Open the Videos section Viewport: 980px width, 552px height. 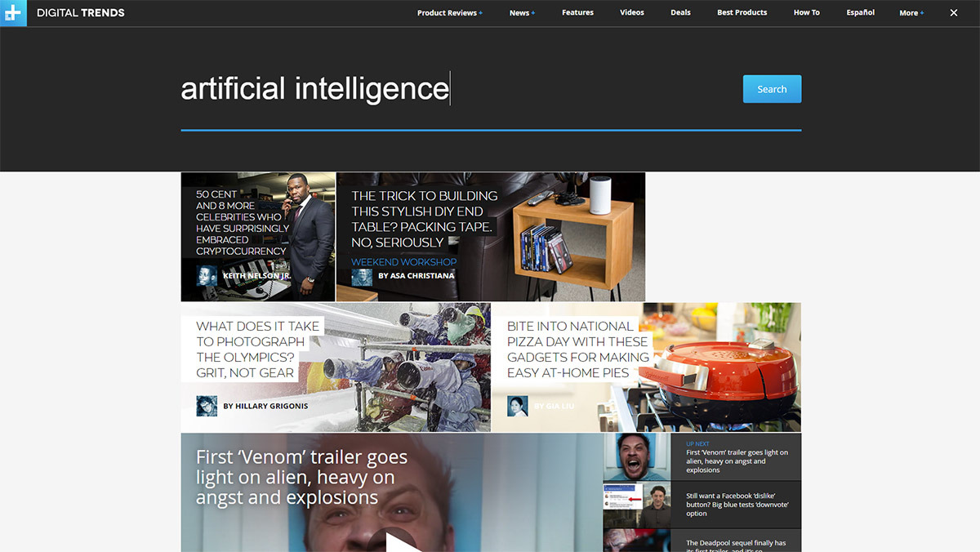point(632,13)
